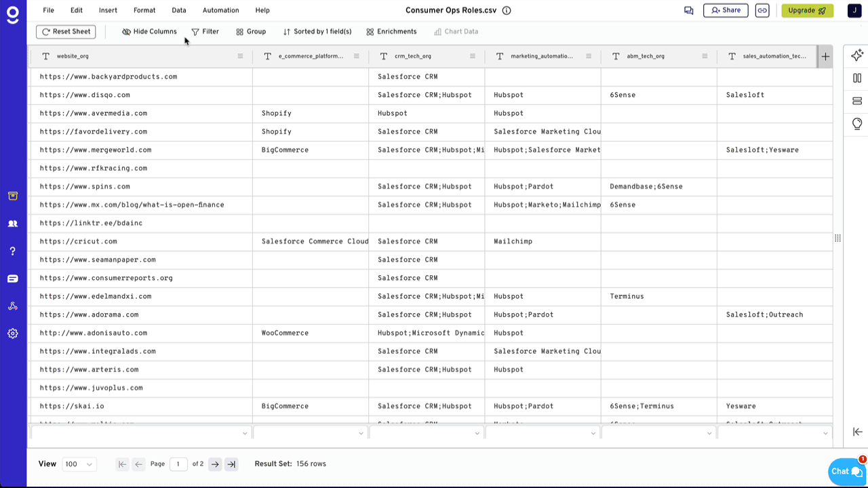The width and height of the screenshot is (868, 488).
Task: Select the Salesloft;Outreach cell
Action: [774, 314]
